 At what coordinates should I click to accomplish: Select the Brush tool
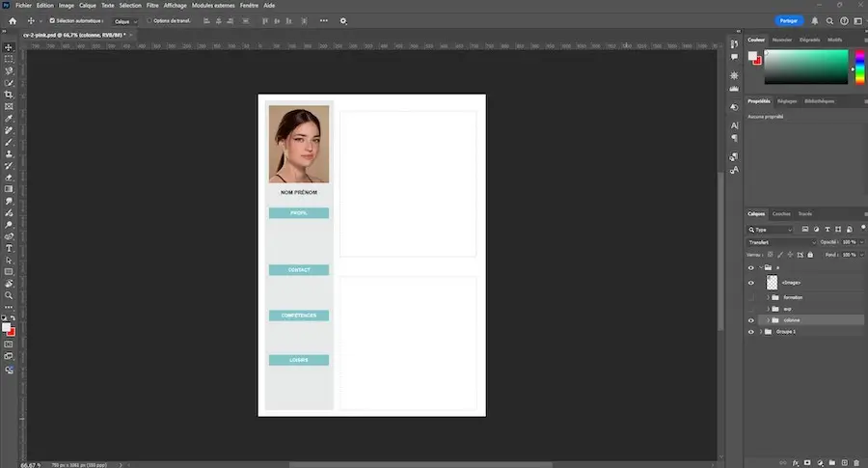pos(9,143)
